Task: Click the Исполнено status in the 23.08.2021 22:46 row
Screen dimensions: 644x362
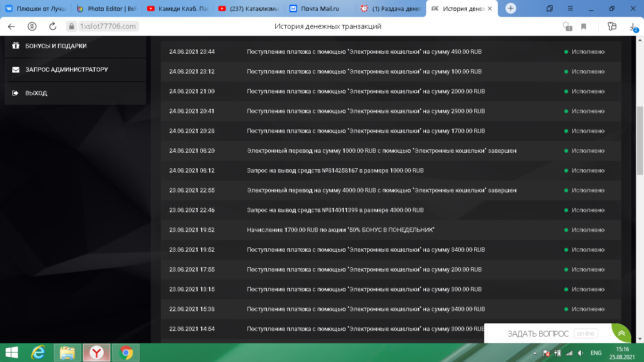Action: click(588, 210)
